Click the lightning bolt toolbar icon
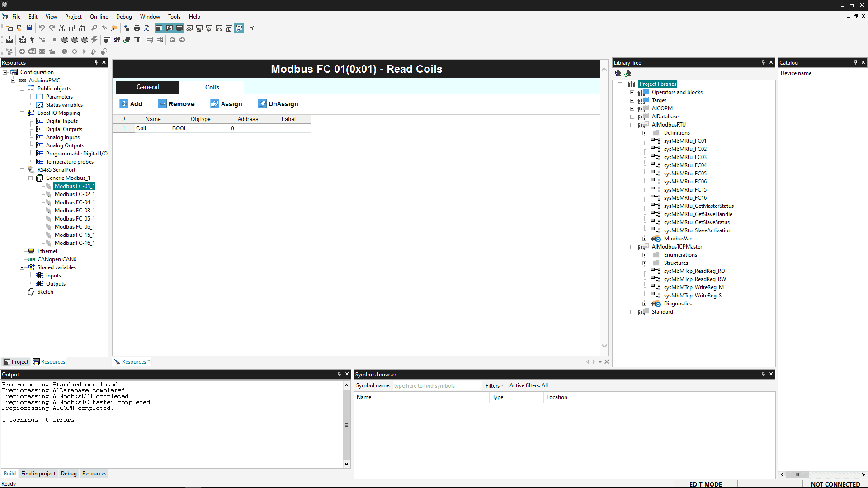This screenshot has width=868, height=488. 94,40
